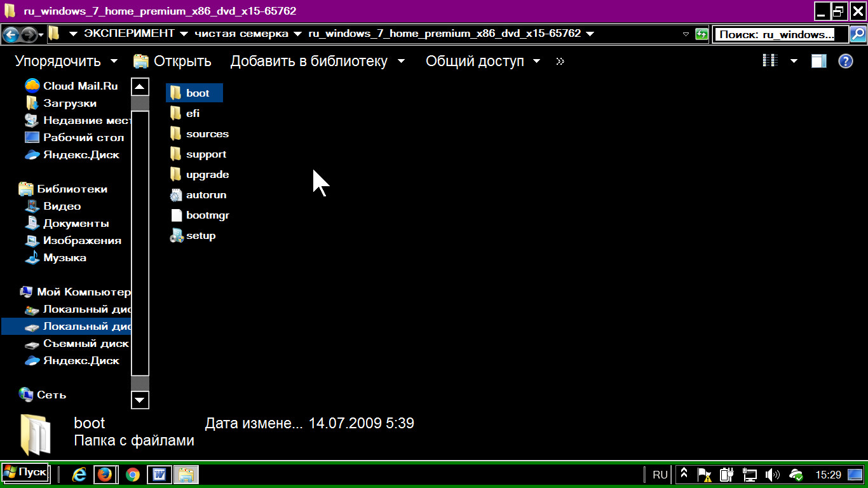Open the Изображения library
The width and height of the screenshot is (868, 488).
coord(73,240)
